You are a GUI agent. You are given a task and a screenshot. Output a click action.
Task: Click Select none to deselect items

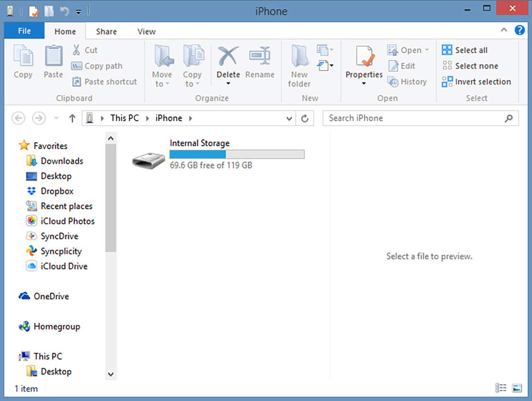tap(470, 66)
